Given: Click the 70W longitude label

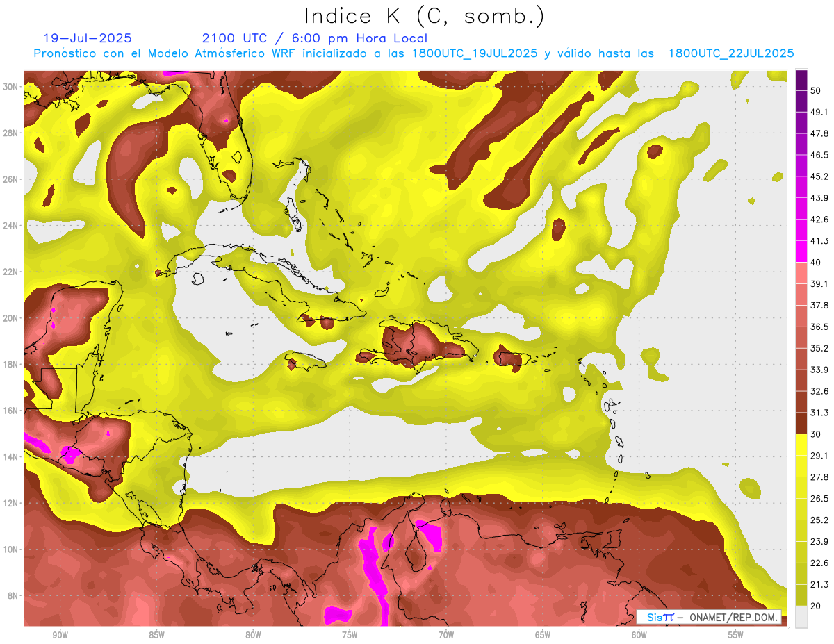Looking at the screenshot, I should tap(446, 635).
